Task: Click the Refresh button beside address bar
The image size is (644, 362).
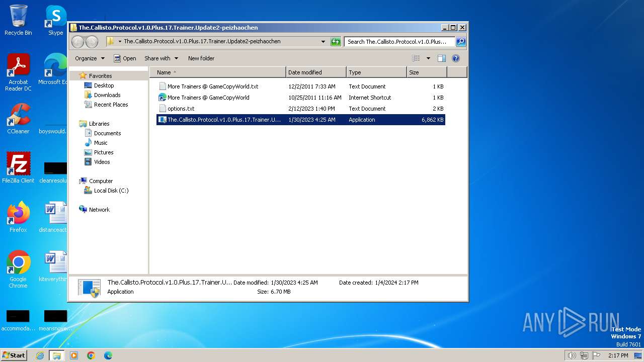Action: pyautogui.click(x=336, y=42)
